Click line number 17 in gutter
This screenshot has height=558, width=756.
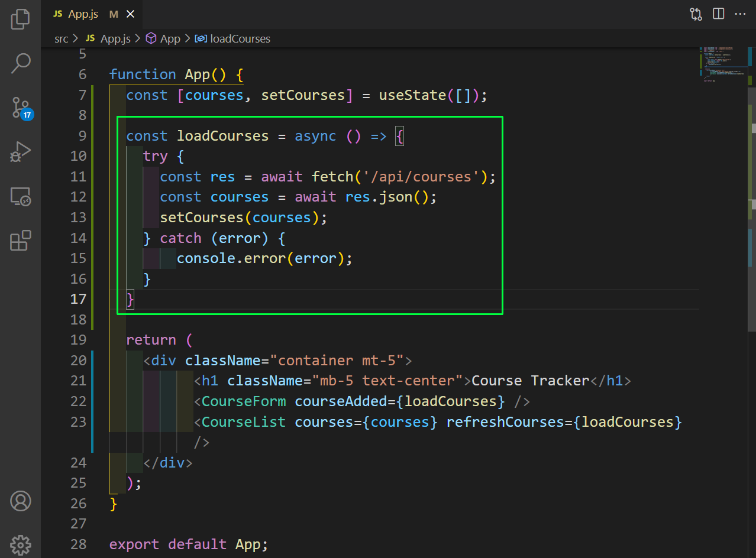[x=79, y=299]
